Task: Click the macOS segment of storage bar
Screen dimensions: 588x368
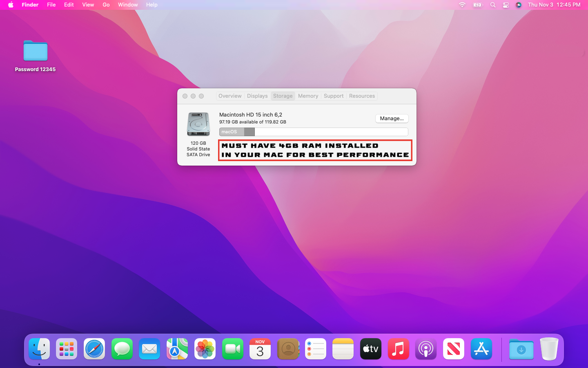Action: tap(232, 132)
